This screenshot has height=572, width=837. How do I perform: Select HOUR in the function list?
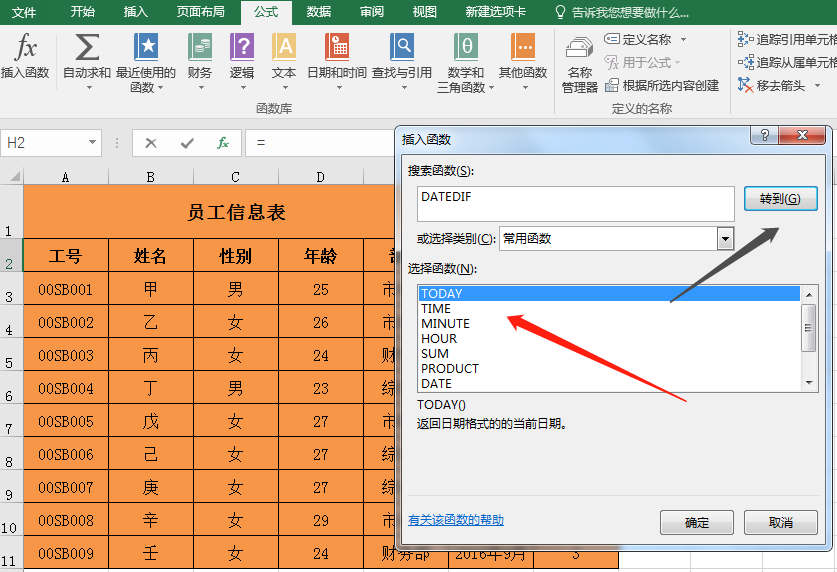click(x=609, y=338)
